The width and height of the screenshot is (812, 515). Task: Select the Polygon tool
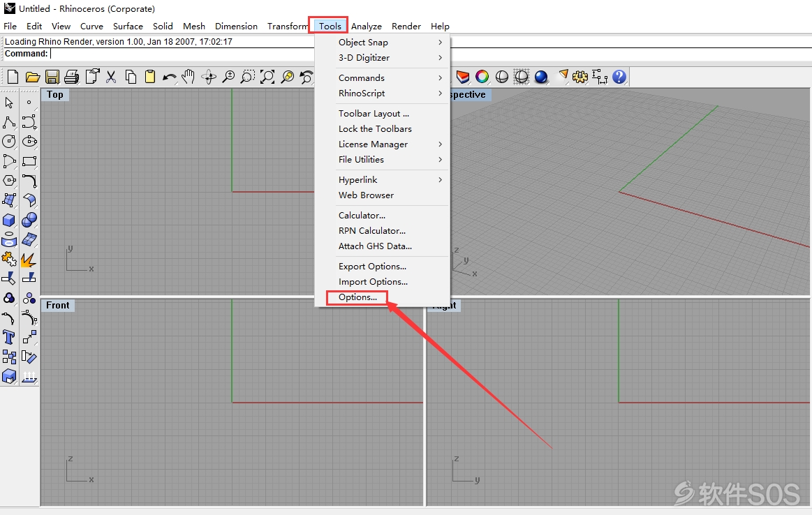pyautogui.click(x=9, y=181)
